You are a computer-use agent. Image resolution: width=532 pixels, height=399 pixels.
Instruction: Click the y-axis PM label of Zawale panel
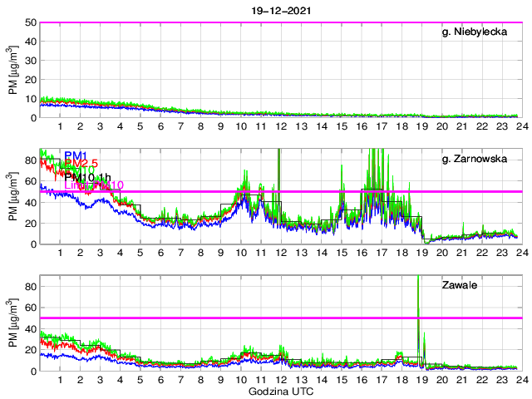tap(13, 323)
